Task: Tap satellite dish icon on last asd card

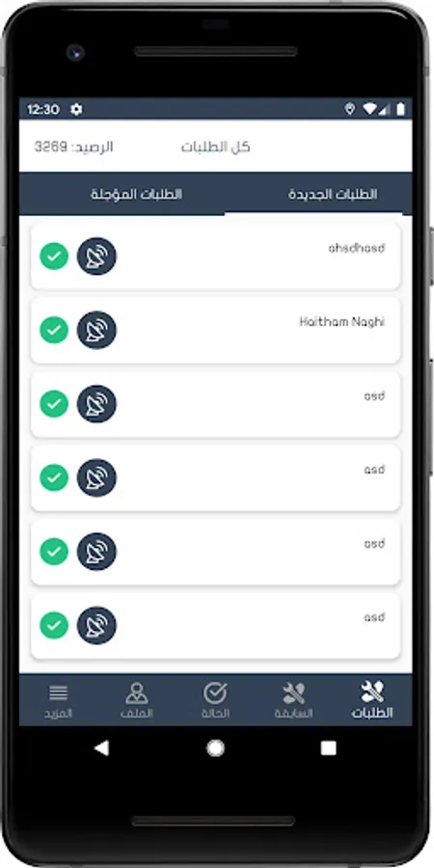Action: click(96, 626)
